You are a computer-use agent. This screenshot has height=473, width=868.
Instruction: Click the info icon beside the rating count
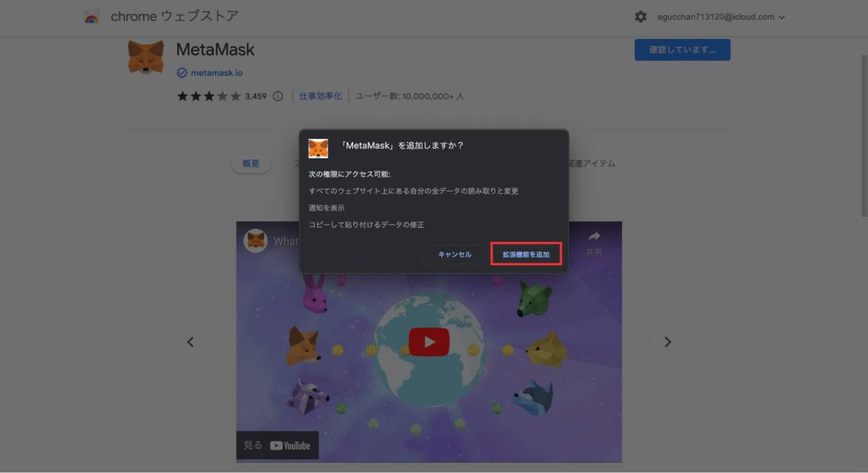(279, 95)
